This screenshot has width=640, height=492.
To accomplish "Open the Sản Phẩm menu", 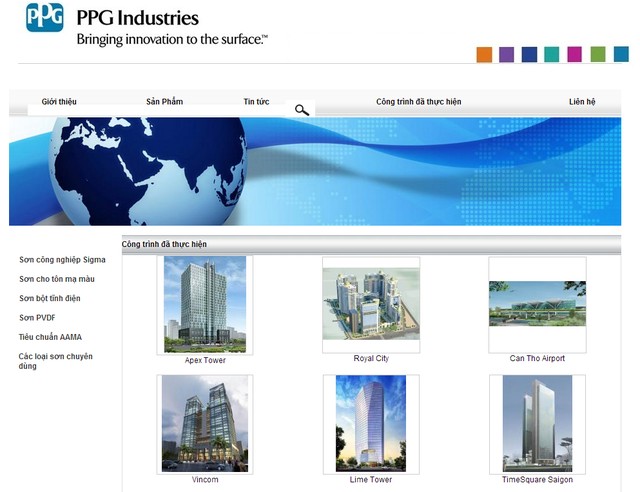I will (x=164, y=101).
